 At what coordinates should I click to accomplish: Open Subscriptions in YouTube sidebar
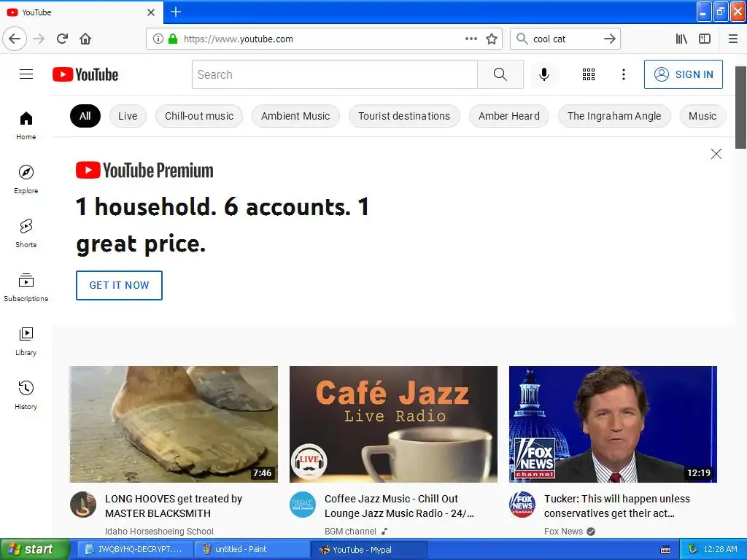(x=26, y=287)
